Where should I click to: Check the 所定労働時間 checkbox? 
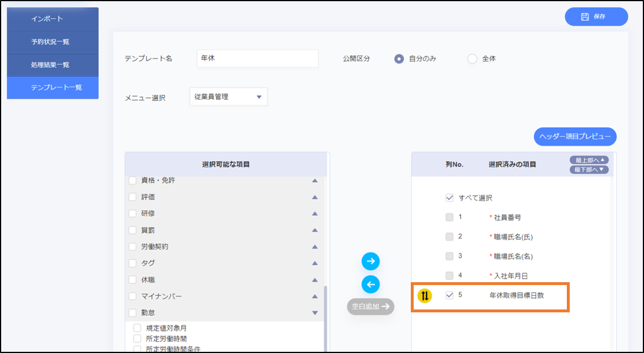pyautogui.click(x=138, y=338)
